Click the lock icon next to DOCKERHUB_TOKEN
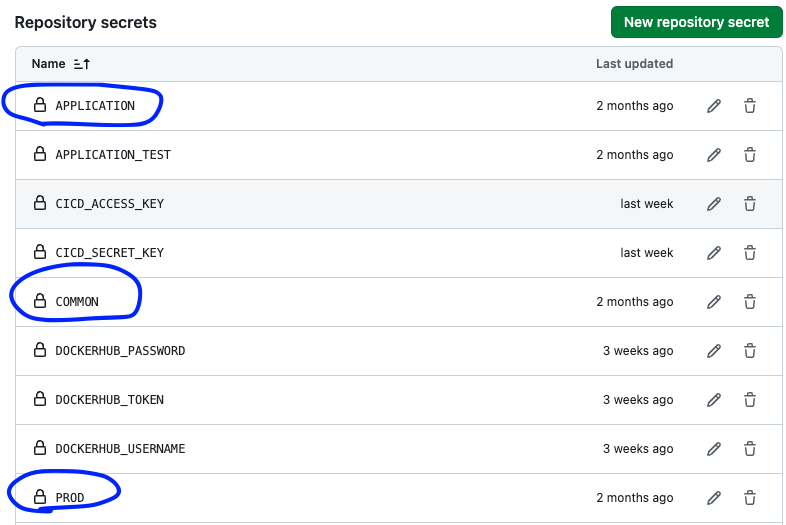Viewport: 786px width, 525px height. [x=40, y=399]
